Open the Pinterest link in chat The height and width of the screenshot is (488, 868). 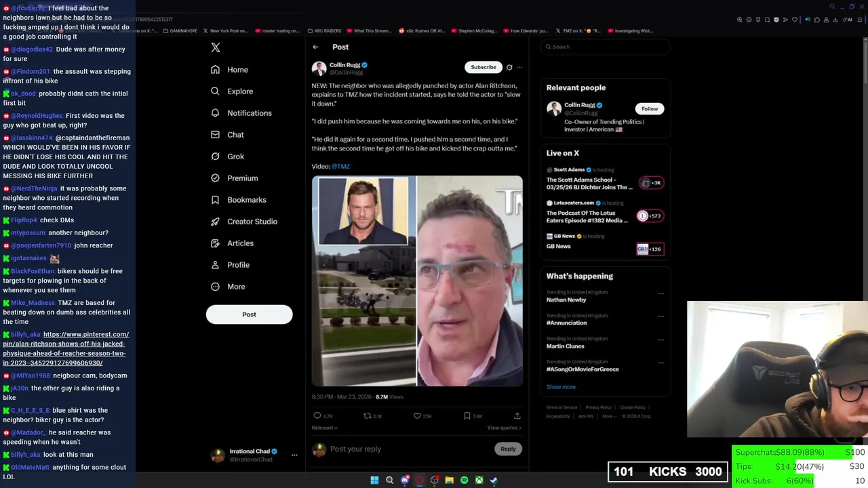pyautogui.click(x=66, y=348)
